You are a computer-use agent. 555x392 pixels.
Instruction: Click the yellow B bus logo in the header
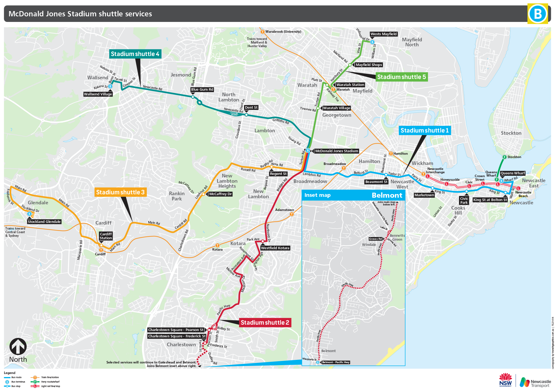538,14
